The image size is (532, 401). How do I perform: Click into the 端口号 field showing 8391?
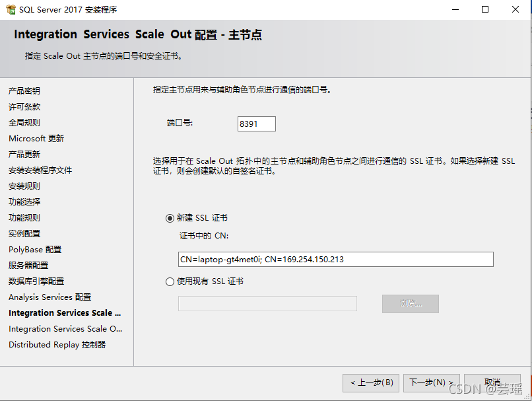[257, 124]
